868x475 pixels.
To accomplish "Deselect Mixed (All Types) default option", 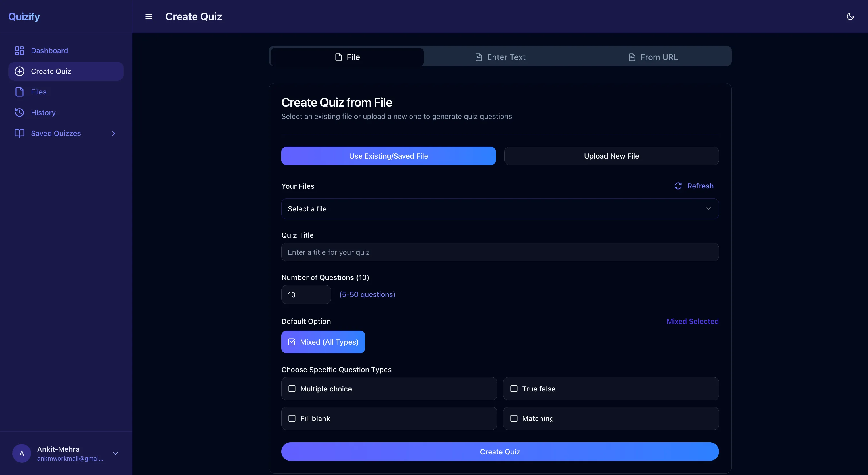I will pyautogui.click(x=323, y=342).
